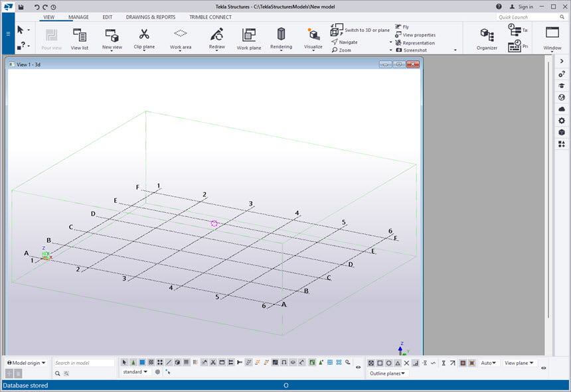Click the Undo arrow icon
Screen dimensions: 571x392
click(x=37, y=7)
